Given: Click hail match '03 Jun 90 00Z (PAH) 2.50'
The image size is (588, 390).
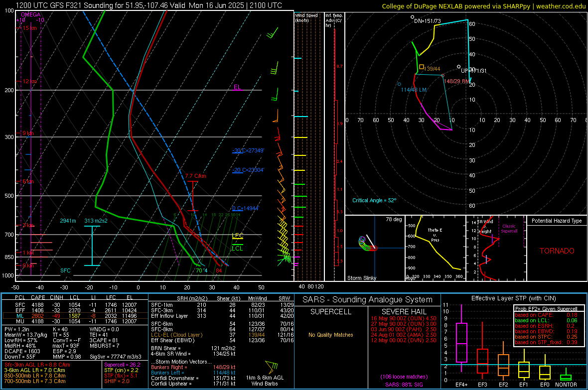Looking at the screenshot, I should point(404,329).
